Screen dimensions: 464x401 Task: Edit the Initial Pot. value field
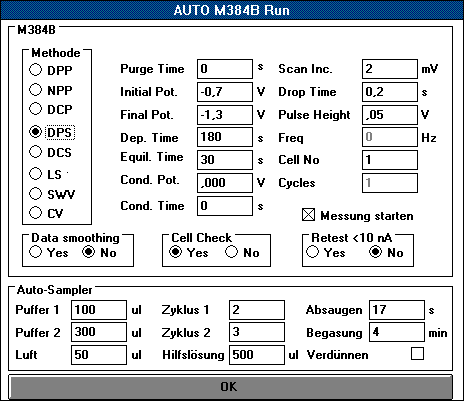[225, 92]
